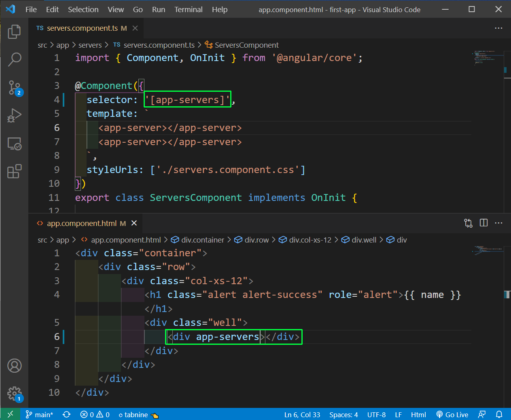Open the Manage gear menu
Screen dimensions: 511x420
pos(15,394)
